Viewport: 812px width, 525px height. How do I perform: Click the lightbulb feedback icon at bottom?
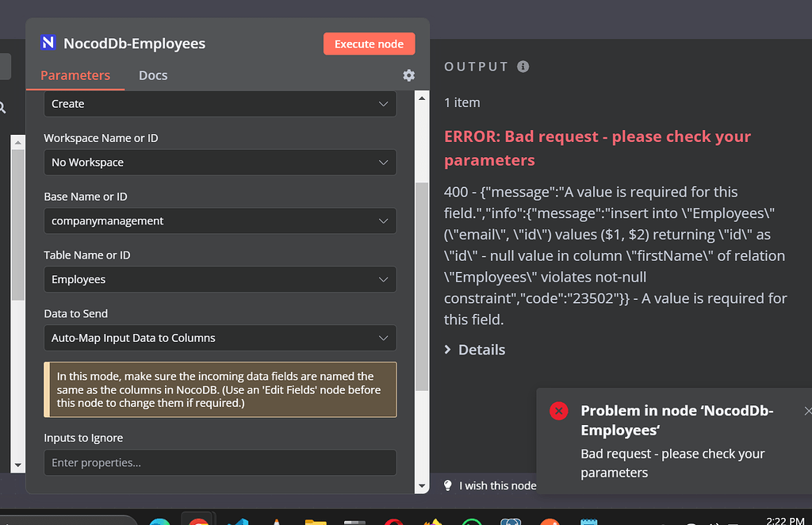(x=446, y=485)
